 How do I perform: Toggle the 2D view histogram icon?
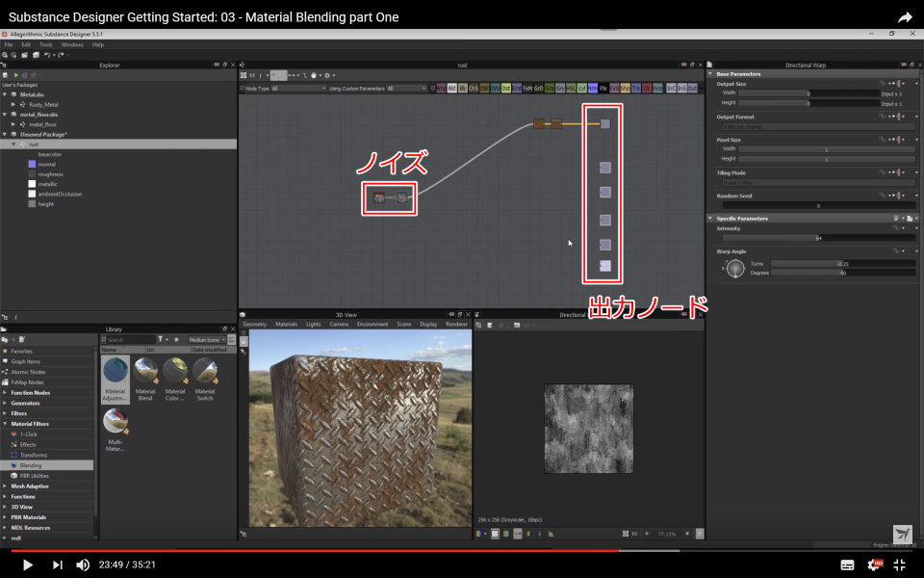pos(551,534)
